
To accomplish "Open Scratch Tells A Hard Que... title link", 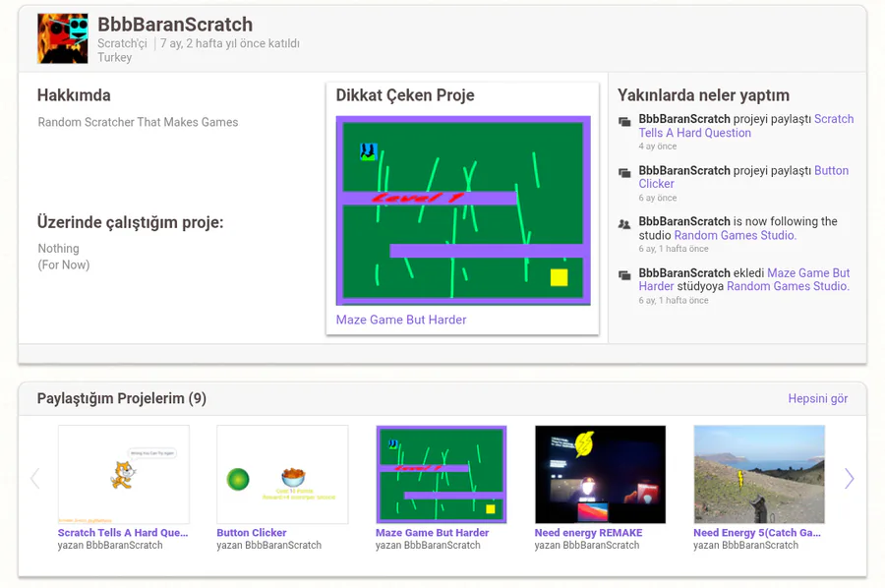I will 123,532.
